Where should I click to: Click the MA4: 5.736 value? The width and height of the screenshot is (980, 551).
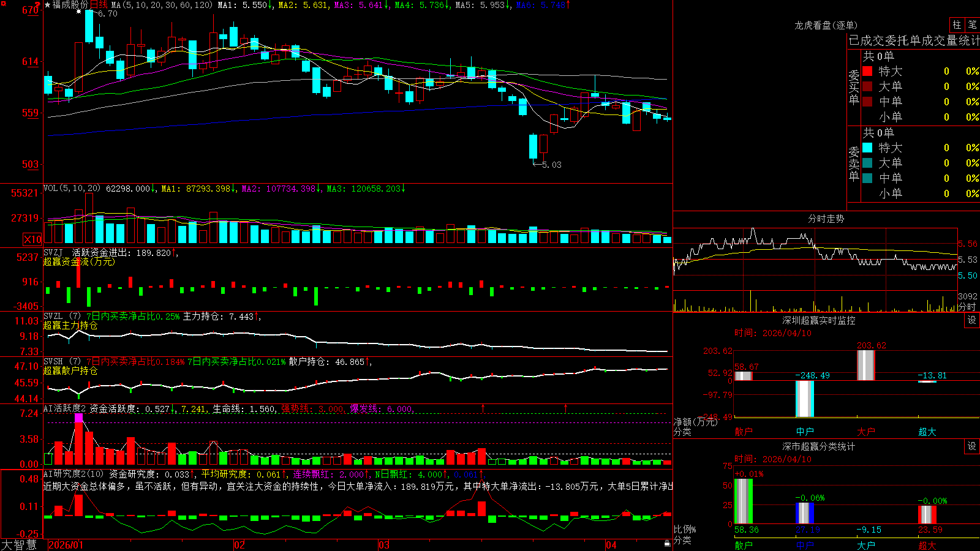coord(423,5)
